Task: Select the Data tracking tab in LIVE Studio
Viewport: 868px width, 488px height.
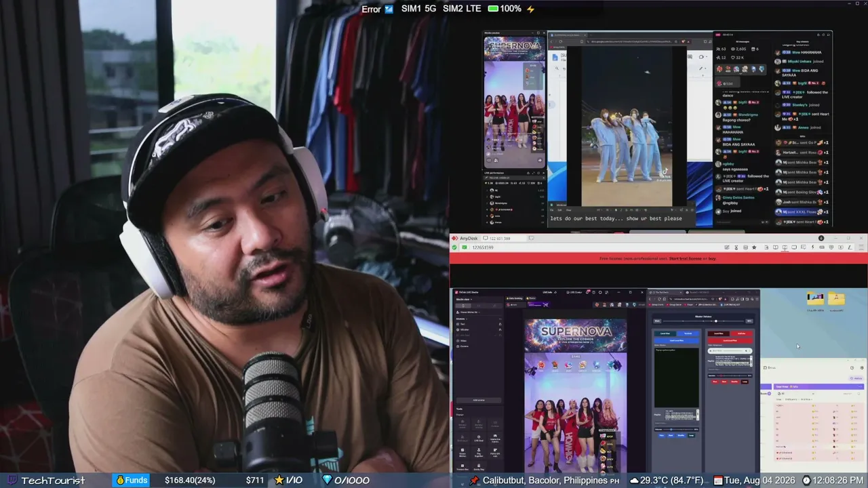Action: (515, 298)
